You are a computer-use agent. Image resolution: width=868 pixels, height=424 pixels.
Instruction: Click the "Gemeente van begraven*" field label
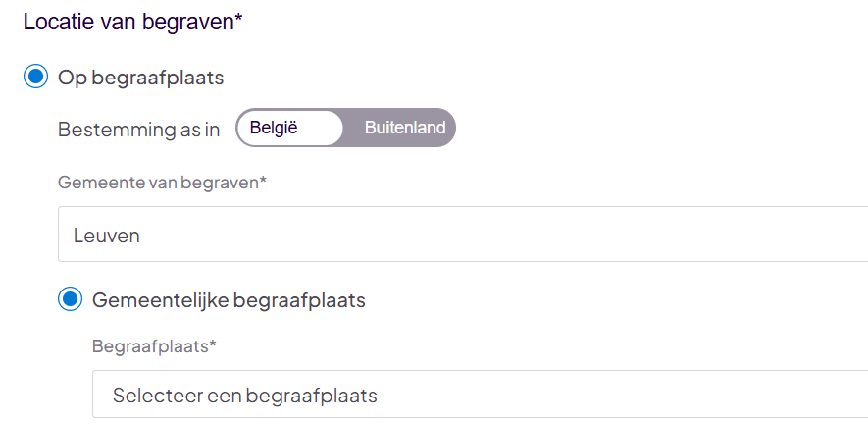pyautogui.click(x=162, y=183)
